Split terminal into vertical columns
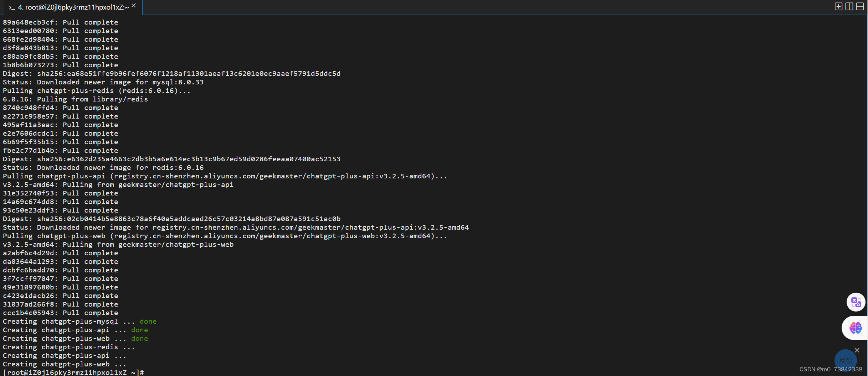 coord(849,6)
